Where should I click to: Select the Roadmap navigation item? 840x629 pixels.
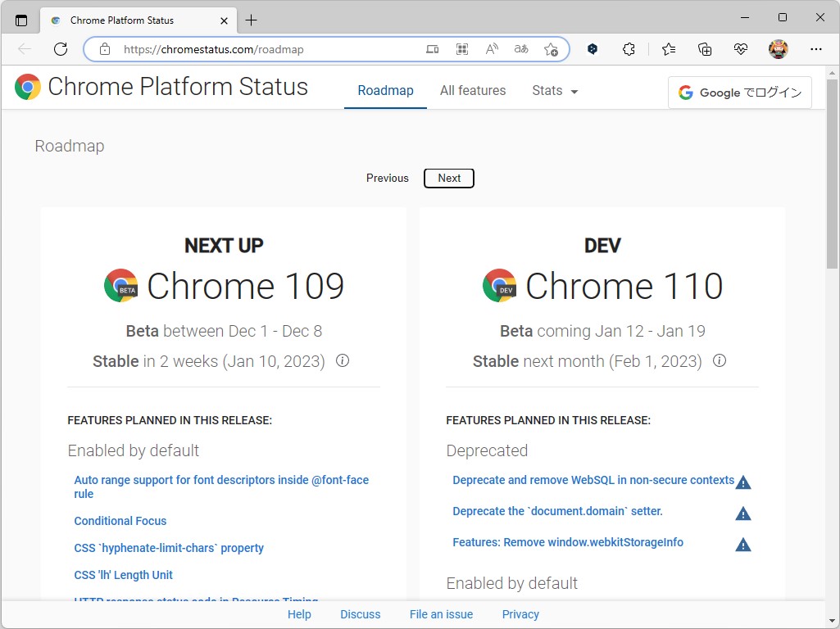[385, 91]
